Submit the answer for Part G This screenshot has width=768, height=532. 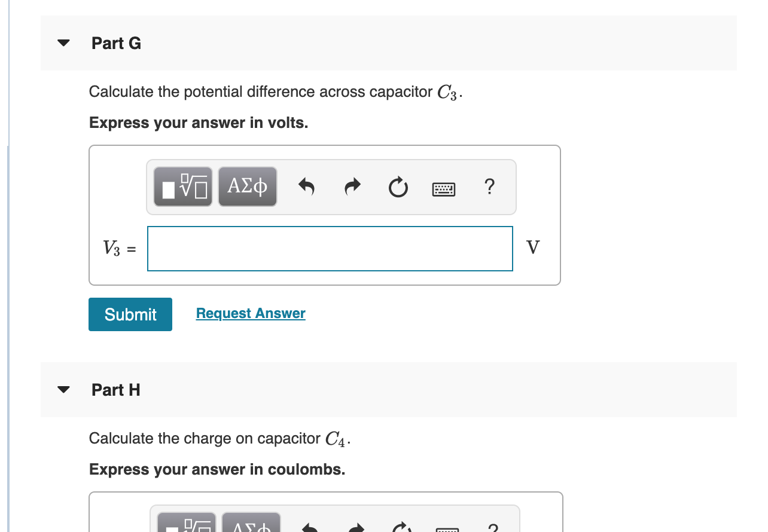pyautogui.click(x=130, y=314)
